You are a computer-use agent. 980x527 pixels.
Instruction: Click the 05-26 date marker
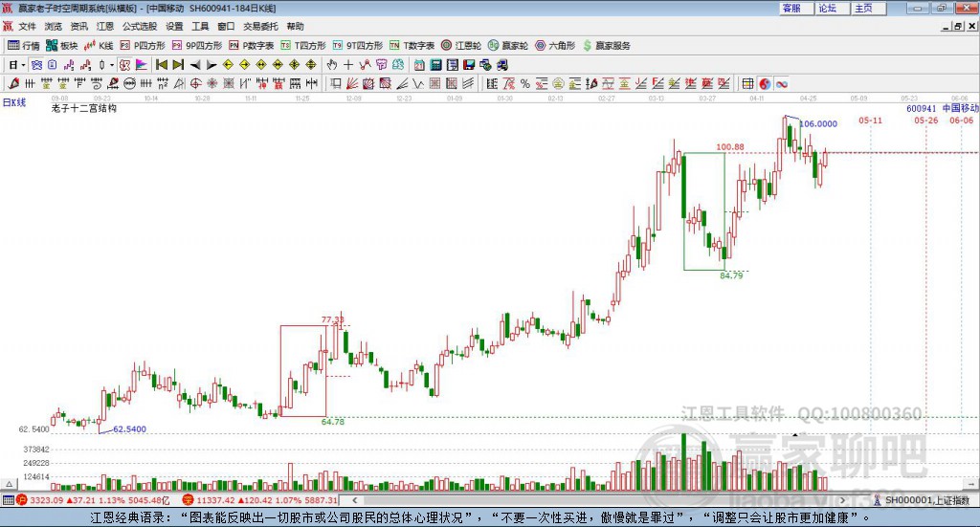click(925, 121)
